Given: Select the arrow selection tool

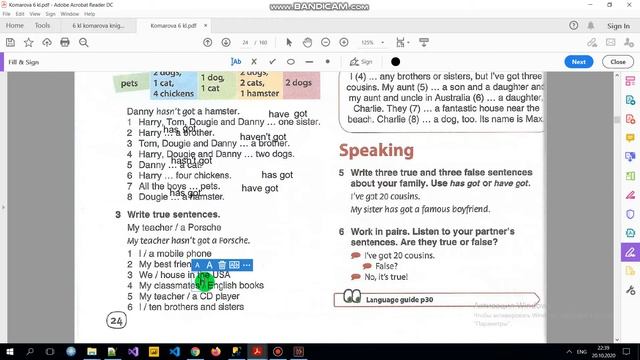Looking at the screenshot, I should (289, 42).
